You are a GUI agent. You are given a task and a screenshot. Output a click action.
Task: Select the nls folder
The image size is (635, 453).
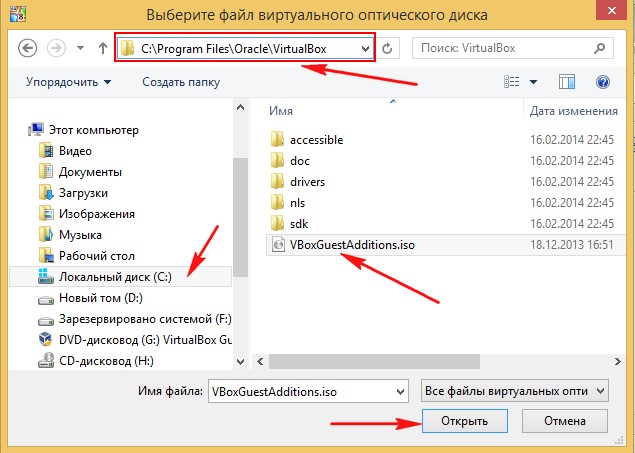(x=288, y=203)
